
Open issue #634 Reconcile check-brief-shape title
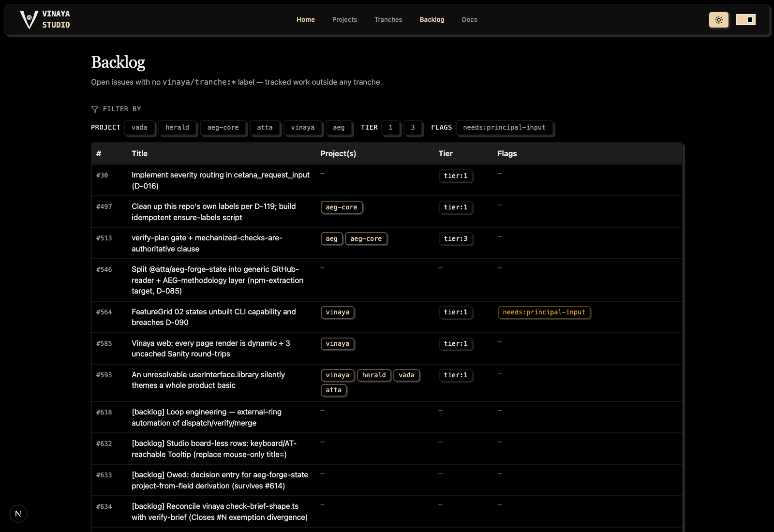[x=220, y=512]
